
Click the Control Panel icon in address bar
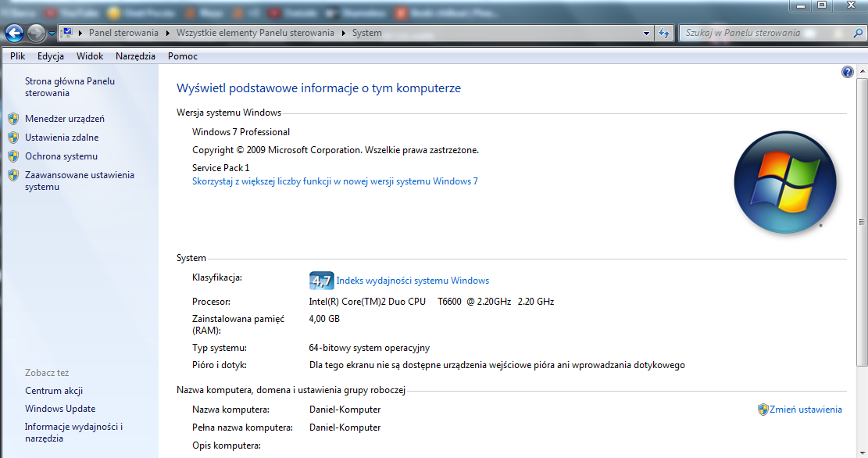coord(66,33)
